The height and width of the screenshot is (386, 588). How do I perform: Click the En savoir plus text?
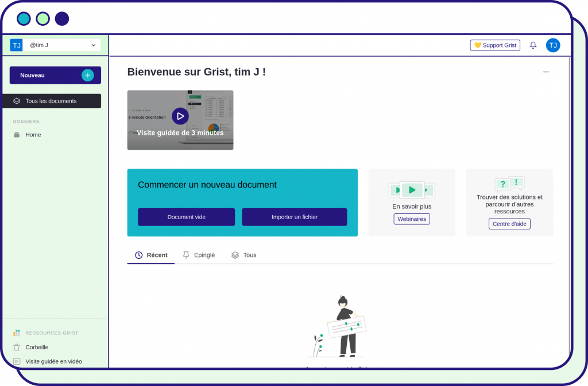coord(412,206)
